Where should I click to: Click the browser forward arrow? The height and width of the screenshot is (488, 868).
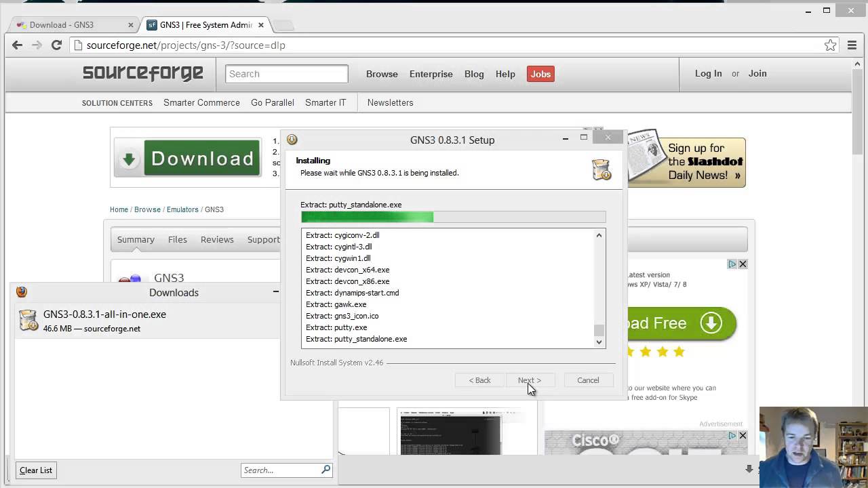coord(37,45)
